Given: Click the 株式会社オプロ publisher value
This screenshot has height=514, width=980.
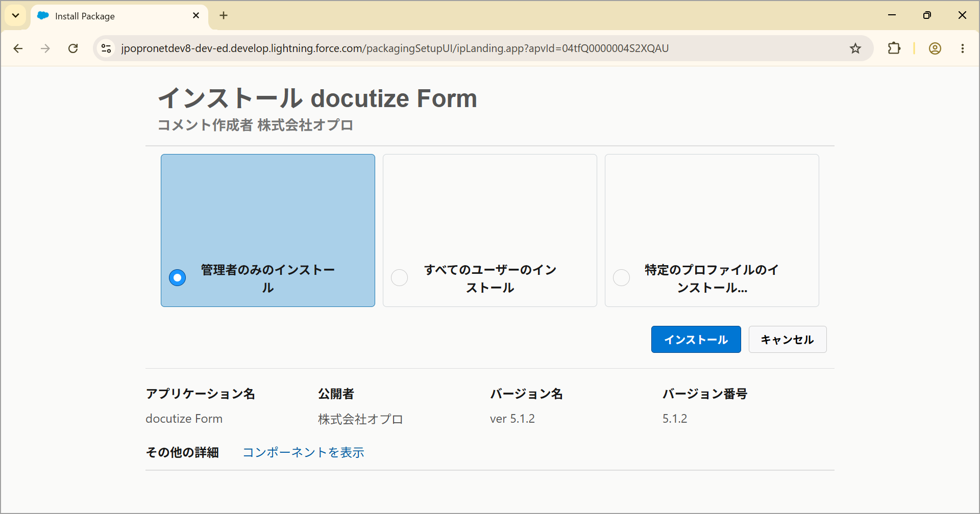Looking at the screenshot, I should [x=360, y=419].
